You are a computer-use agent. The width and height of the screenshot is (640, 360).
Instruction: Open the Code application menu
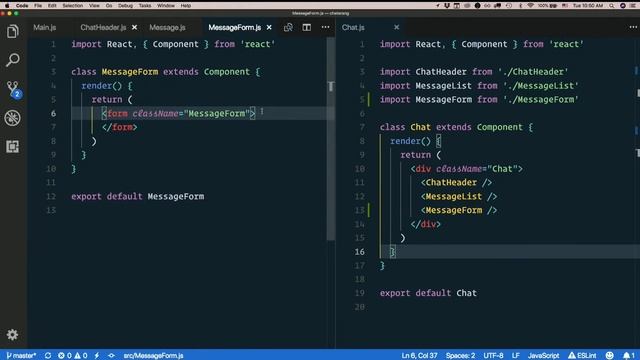coord(22,6)
